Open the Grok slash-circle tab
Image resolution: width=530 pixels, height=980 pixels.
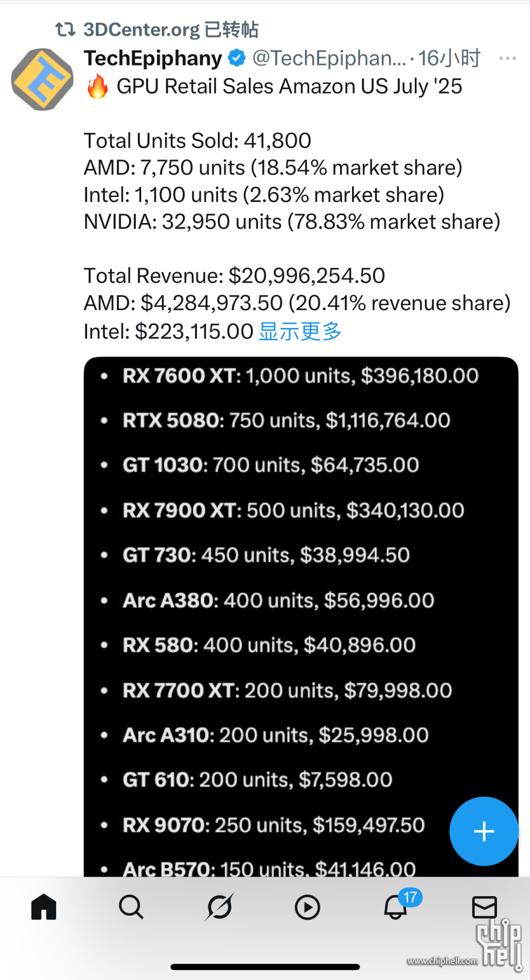pyautogui.click(x=220, y=907)
